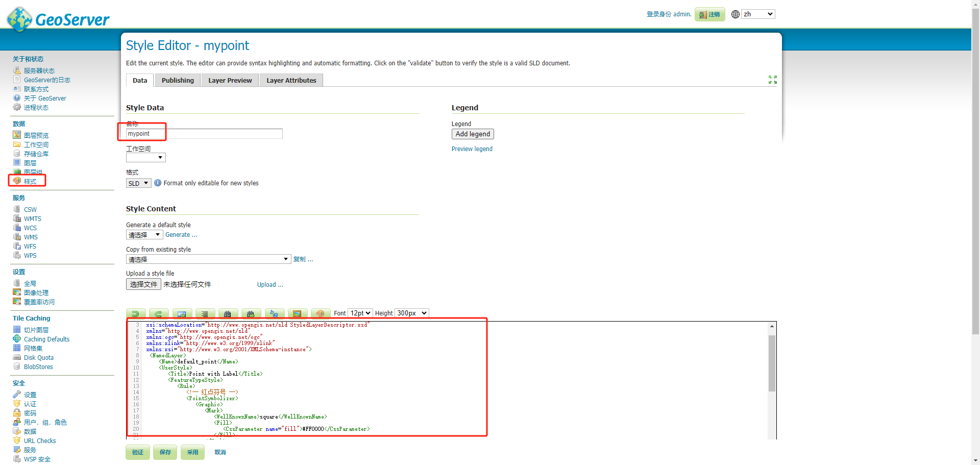Screen dimensions: 980x465
Task: Click the go-to-line toolbar icon
Action: pos(182,313)
